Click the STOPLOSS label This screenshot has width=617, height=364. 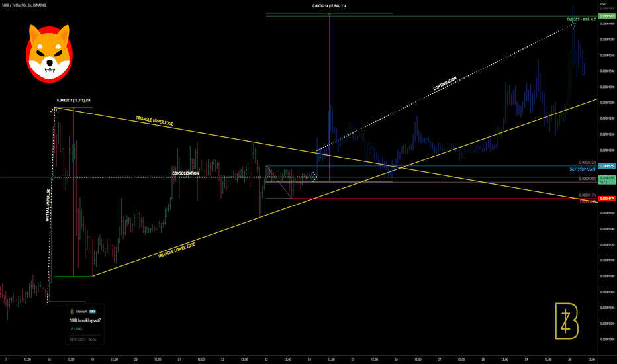pyautogui.click(x=587, y=202)
